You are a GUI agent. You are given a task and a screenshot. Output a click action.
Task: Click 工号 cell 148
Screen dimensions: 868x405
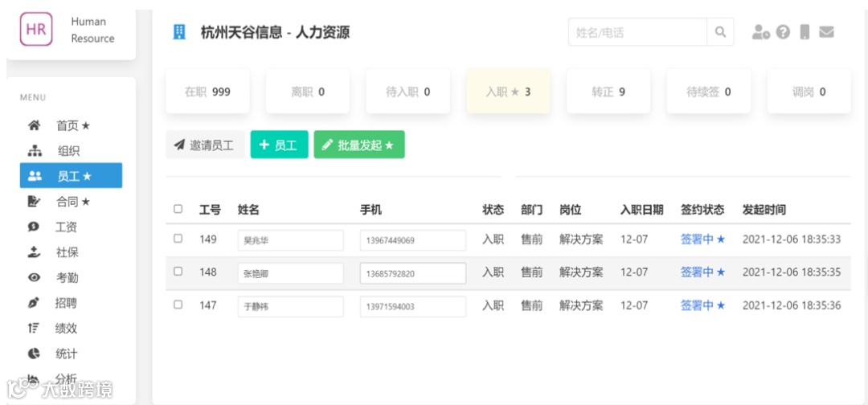(208, 272)
